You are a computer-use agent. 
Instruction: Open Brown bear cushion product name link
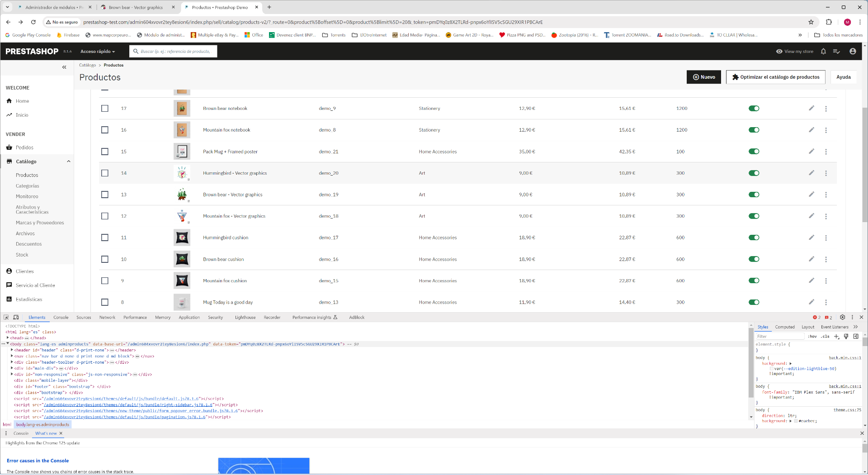click(223, 259)
